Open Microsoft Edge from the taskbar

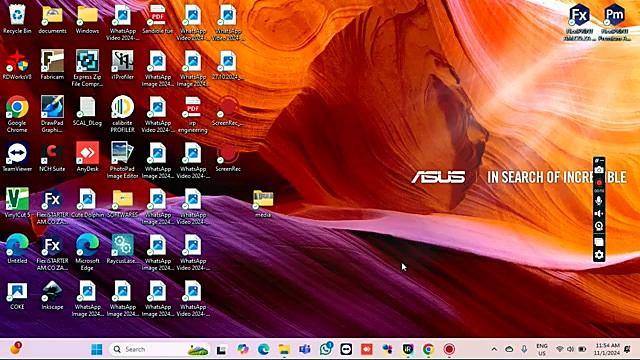click(x=264, y=349)
